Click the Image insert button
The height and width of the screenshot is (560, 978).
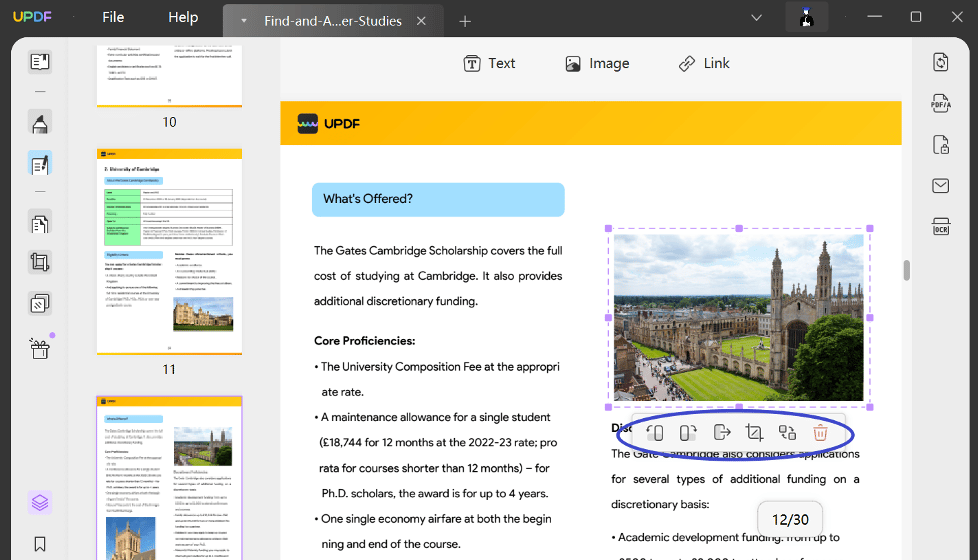pos(597,64)
